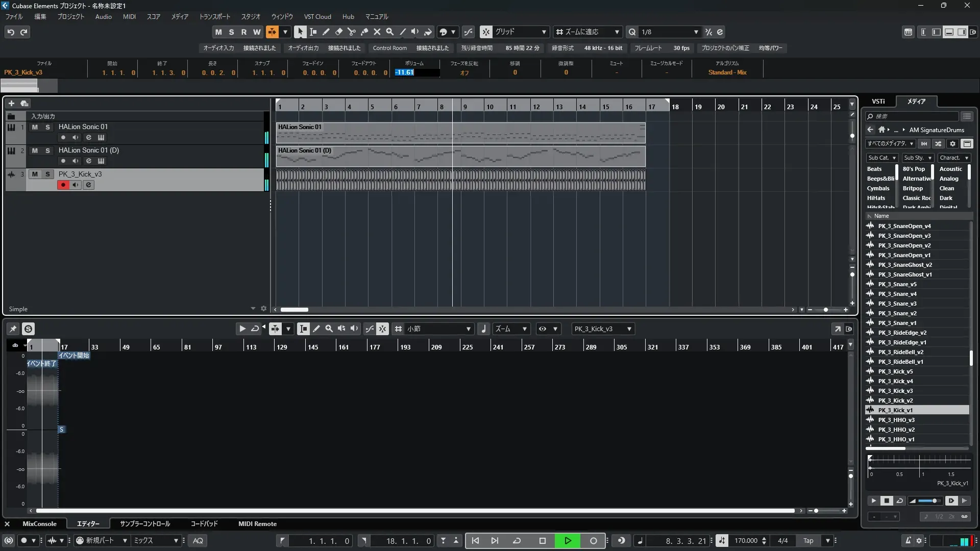
Task: Click the Tap tempo button
Action: (x=808, y=541)
